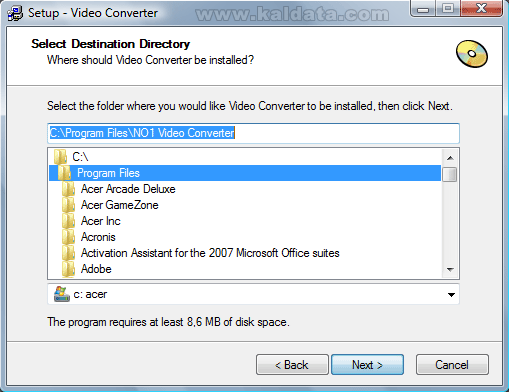Select the Acer Inc folder

[x=245, y=221]
